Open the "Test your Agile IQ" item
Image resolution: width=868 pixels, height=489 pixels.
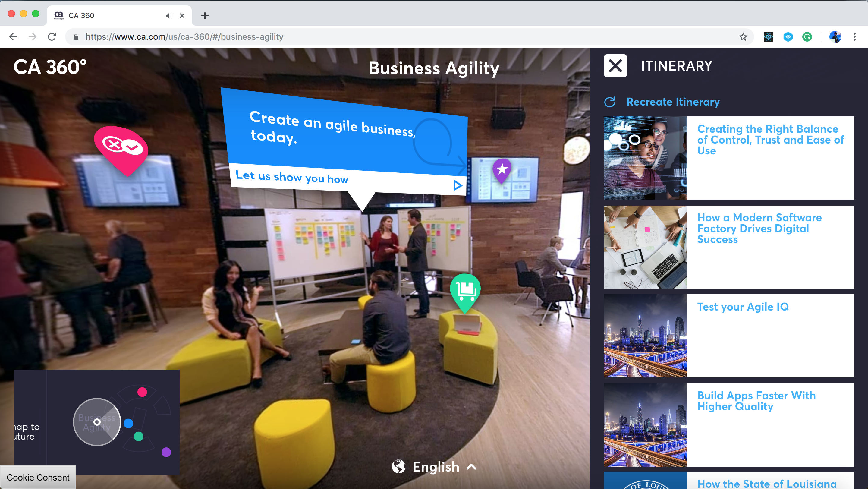click(x=743, y=307)
